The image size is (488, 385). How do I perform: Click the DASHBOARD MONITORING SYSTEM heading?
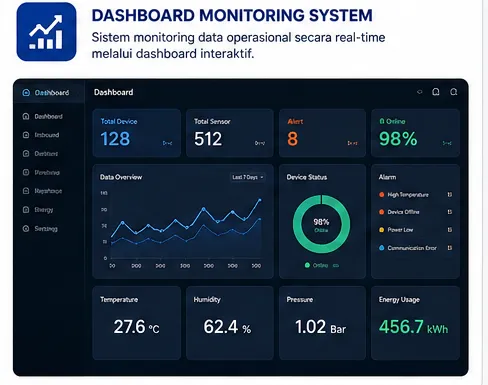(x=232, y=15)
